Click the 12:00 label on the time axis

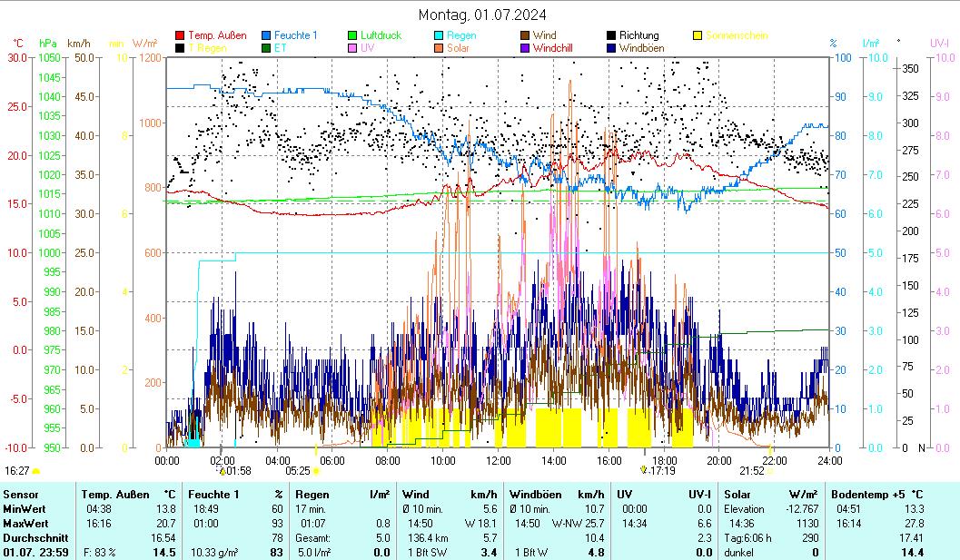point(499,460)
